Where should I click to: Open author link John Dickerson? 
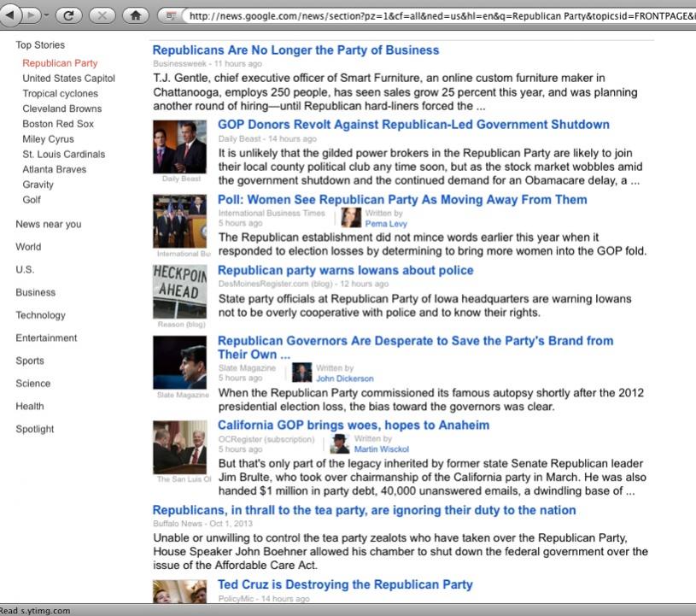pos(345,378)
